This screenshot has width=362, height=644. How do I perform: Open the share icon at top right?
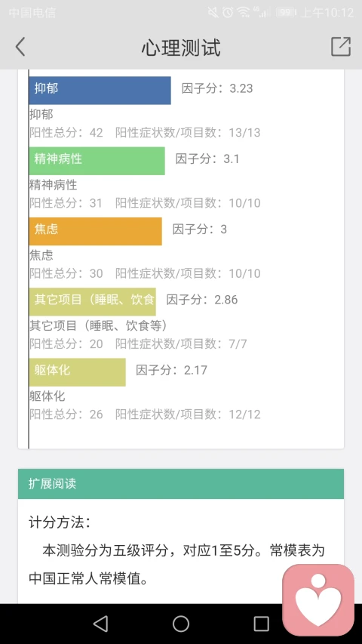tap(341, 46)
